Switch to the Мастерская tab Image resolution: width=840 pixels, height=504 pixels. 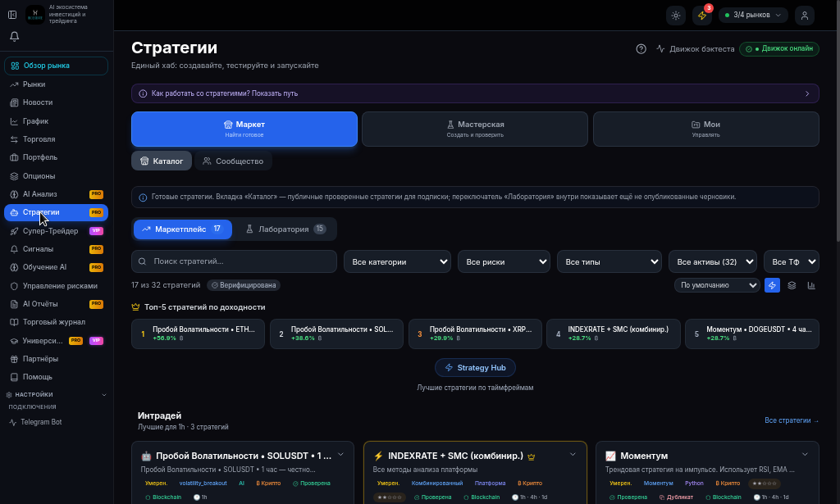(x=475, y=129)
